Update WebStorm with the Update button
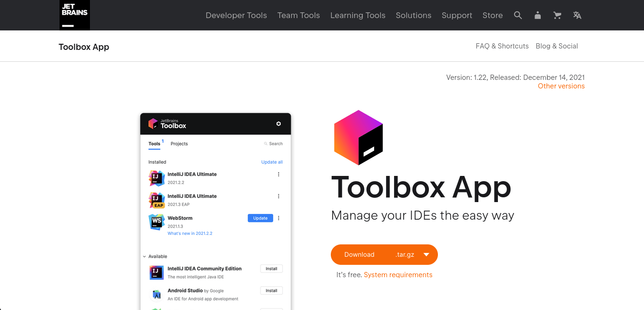Image resolution: width=644 pixels, height=310 pixels. coord(260,218)
